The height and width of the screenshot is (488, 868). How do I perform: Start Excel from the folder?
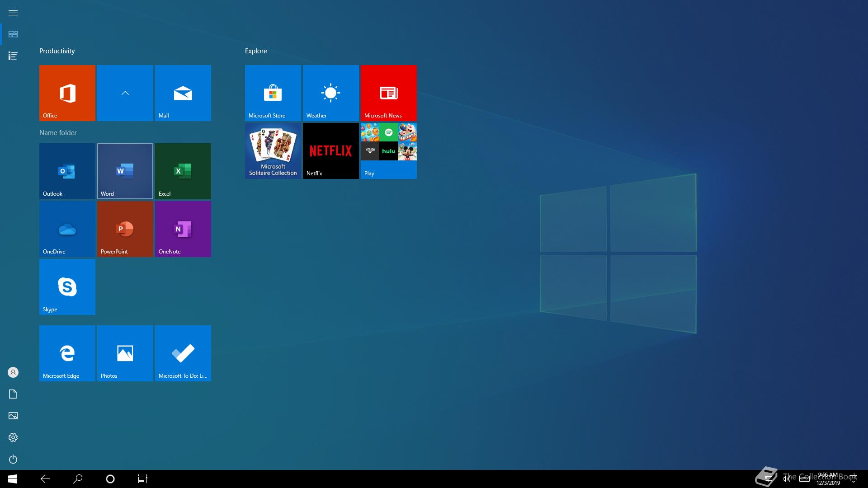pos(183,171)
